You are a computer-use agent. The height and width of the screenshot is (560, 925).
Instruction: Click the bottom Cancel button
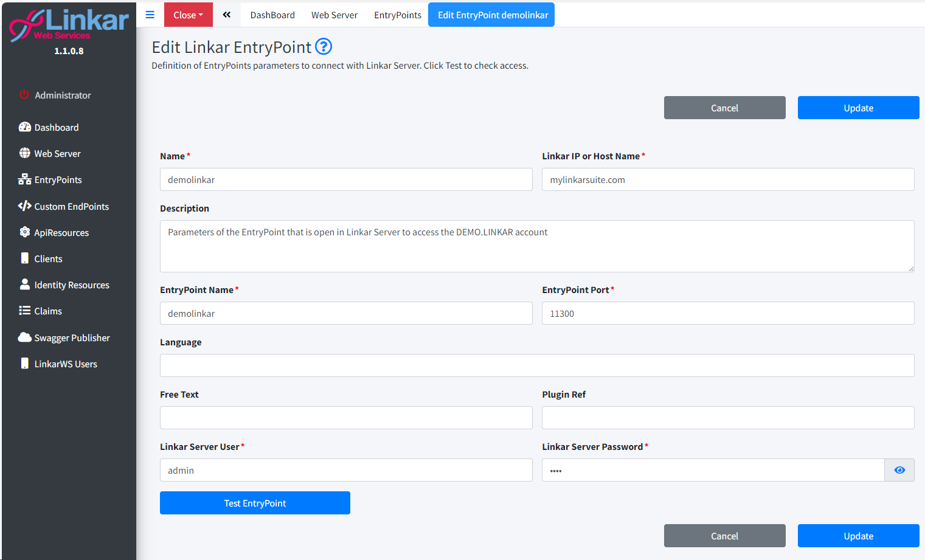[x=724, y=536]
